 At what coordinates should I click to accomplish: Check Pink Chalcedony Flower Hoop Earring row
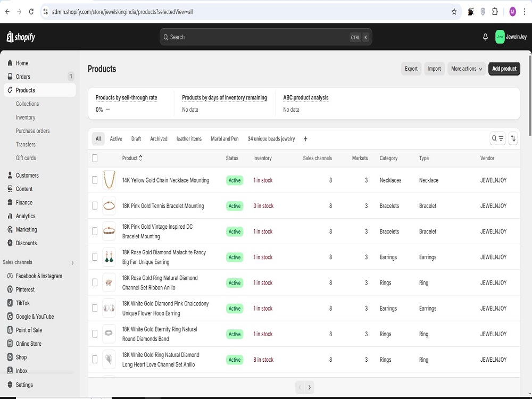pyautogui.click(x=95, y=308)
